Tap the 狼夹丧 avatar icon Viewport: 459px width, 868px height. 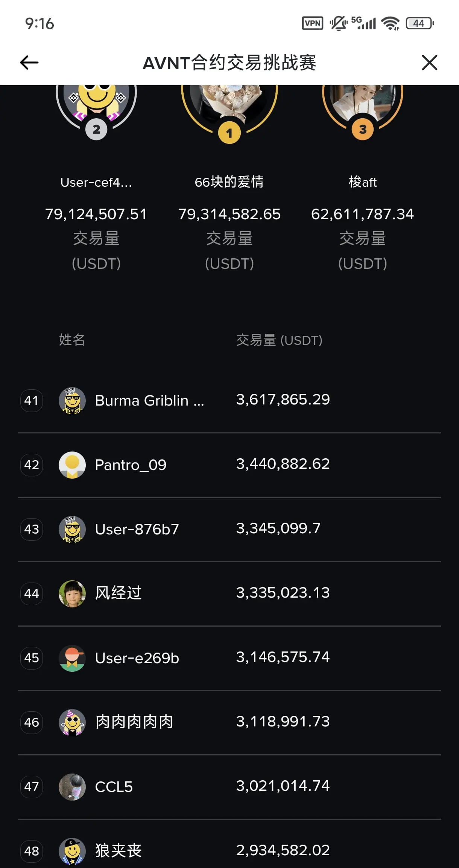click(72, 851)
